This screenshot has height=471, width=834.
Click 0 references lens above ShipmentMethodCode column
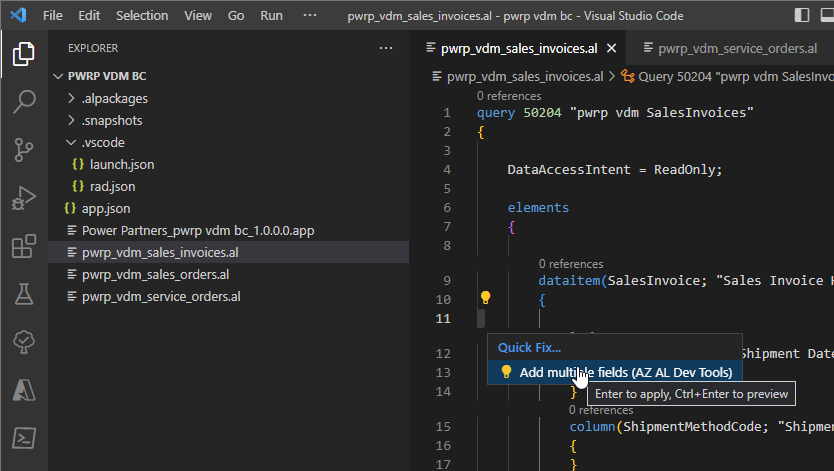click(601, 410)
